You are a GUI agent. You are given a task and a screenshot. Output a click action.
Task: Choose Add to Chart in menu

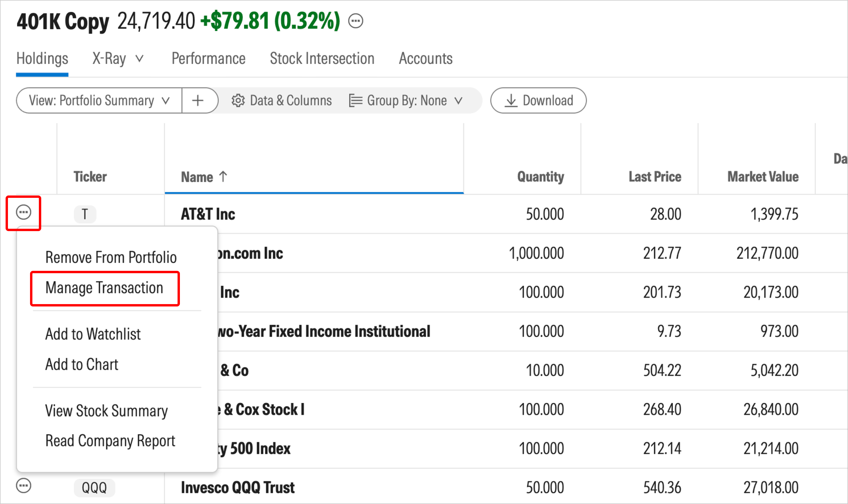click(82, 364)
